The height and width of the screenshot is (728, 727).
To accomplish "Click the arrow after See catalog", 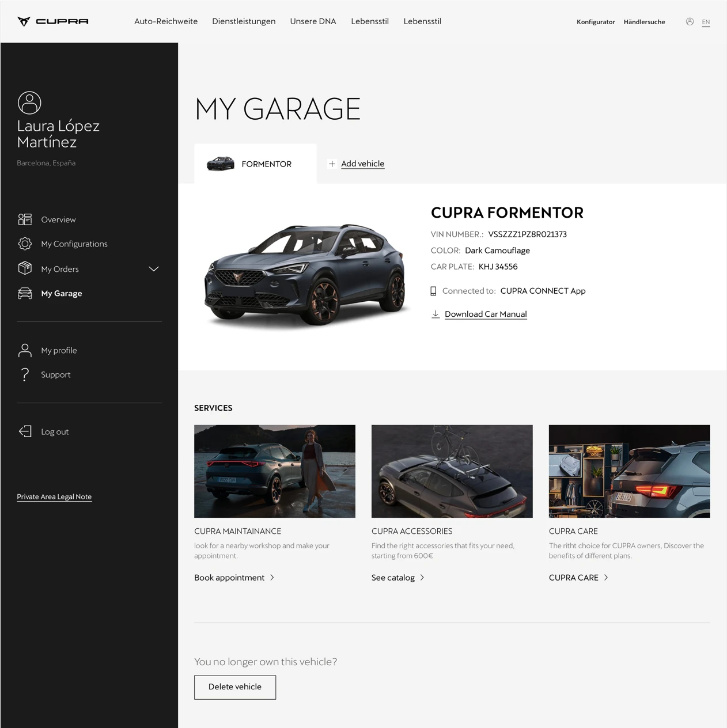I will click(x=422, y=577).
